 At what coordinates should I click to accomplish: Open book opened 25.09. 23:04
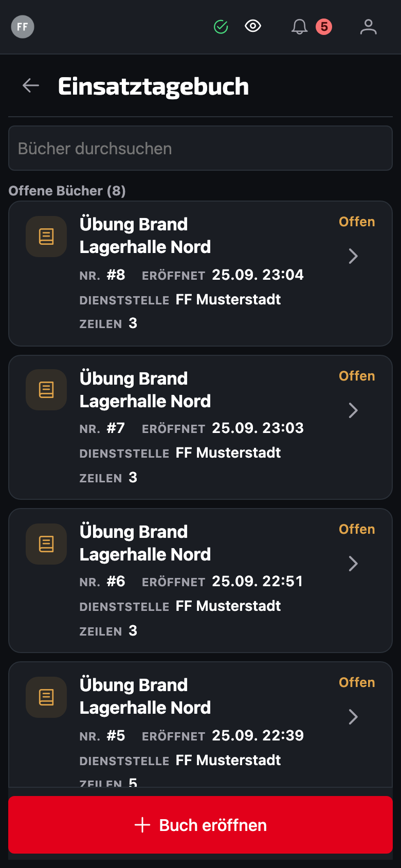(200, 274)
